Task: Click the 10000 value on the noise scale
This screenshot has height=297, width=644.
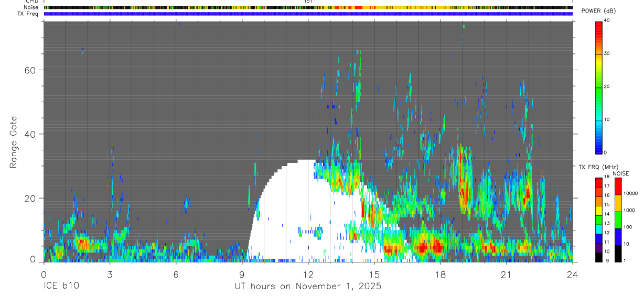Action: [630, 194]
